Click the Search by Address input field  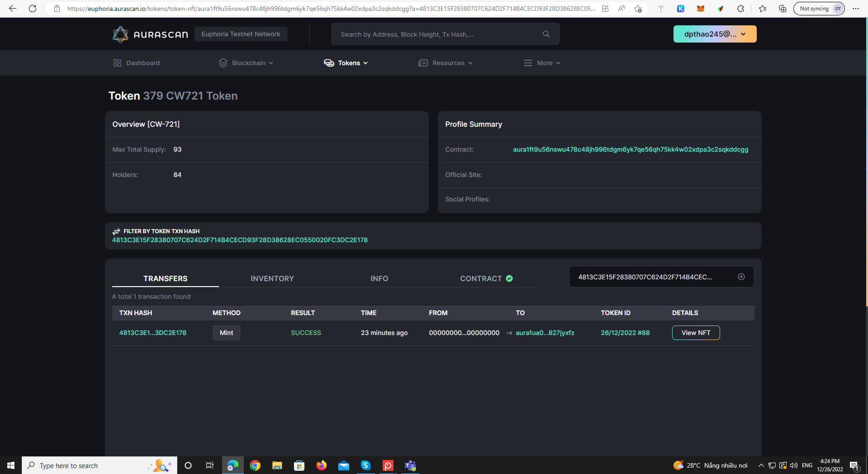430,34
